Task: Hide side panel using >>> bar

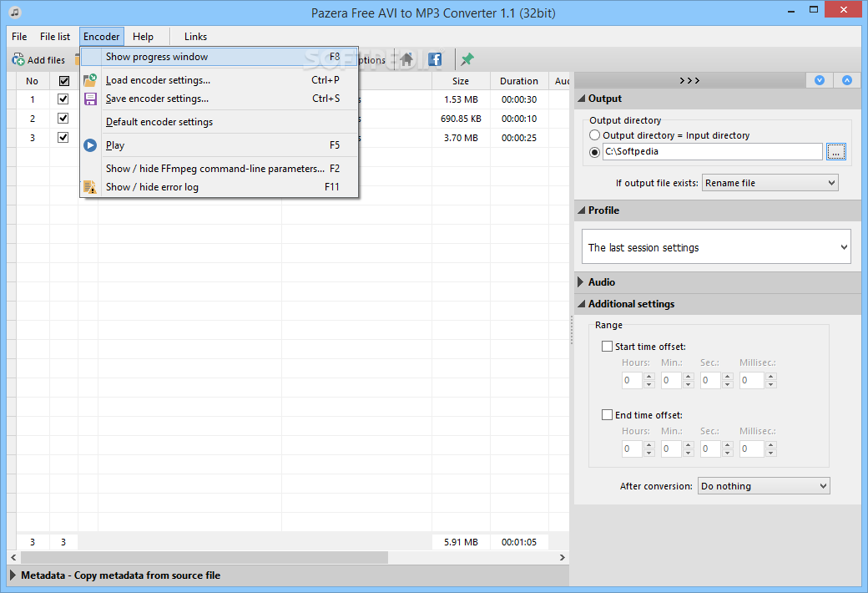Action: pos(689,80)
